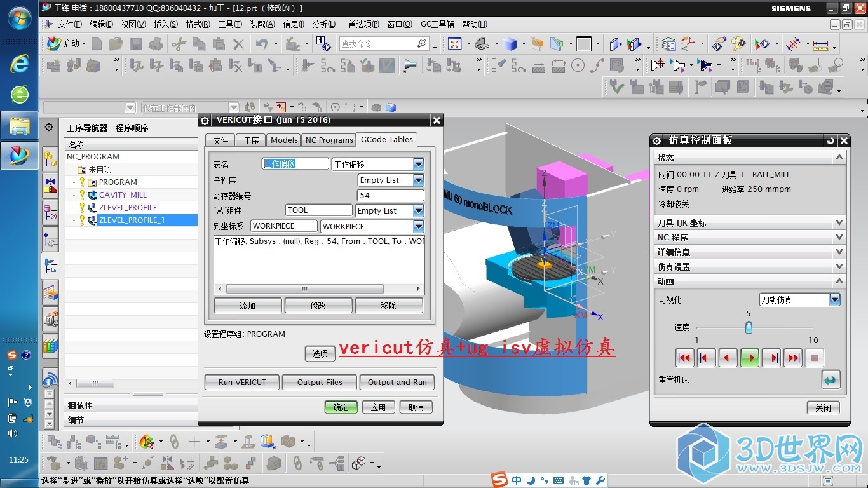Click the Save floppy disk icon

(136, 44)
